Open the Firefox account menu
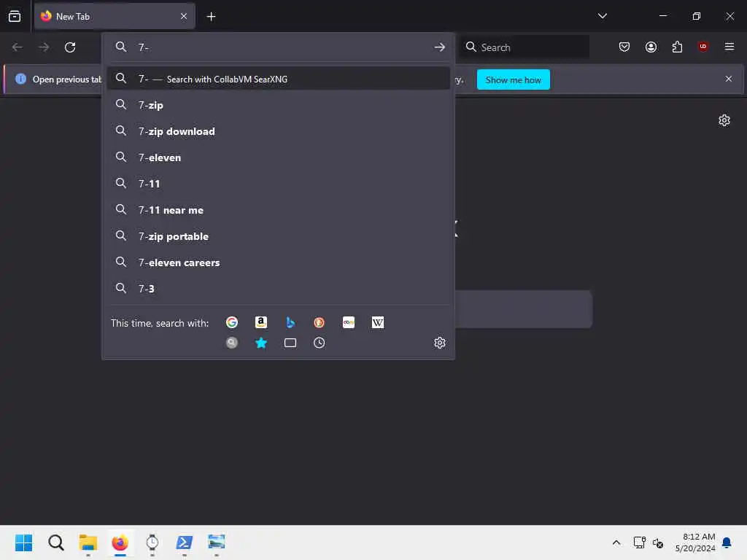 coord(651,47)
